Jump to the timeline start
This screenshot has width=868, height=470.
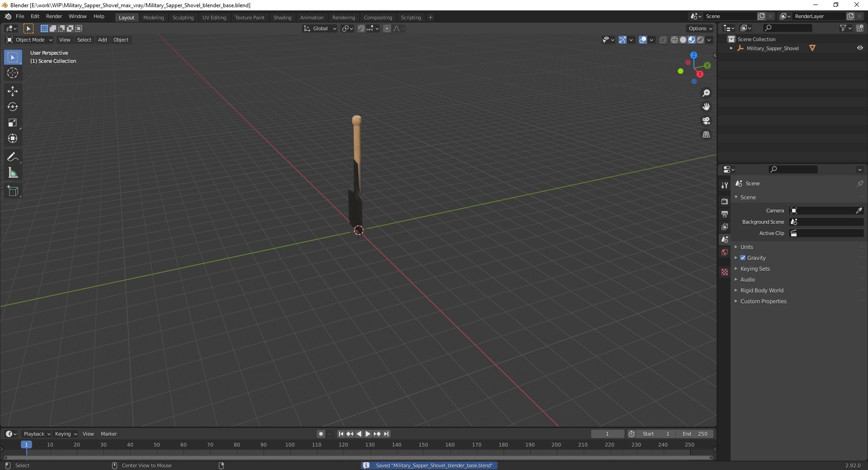[x=341, y=434]
